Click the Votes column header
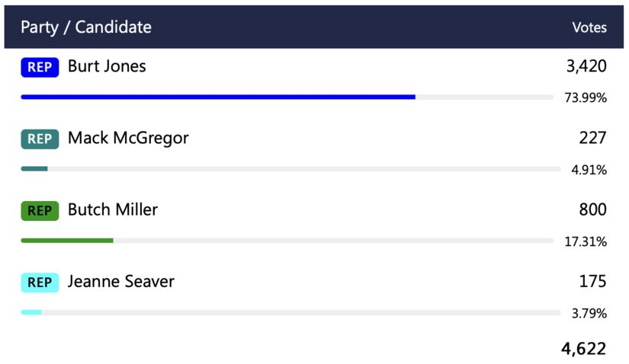The height and width of the screenshot is (364, 629). coord(589,27)
